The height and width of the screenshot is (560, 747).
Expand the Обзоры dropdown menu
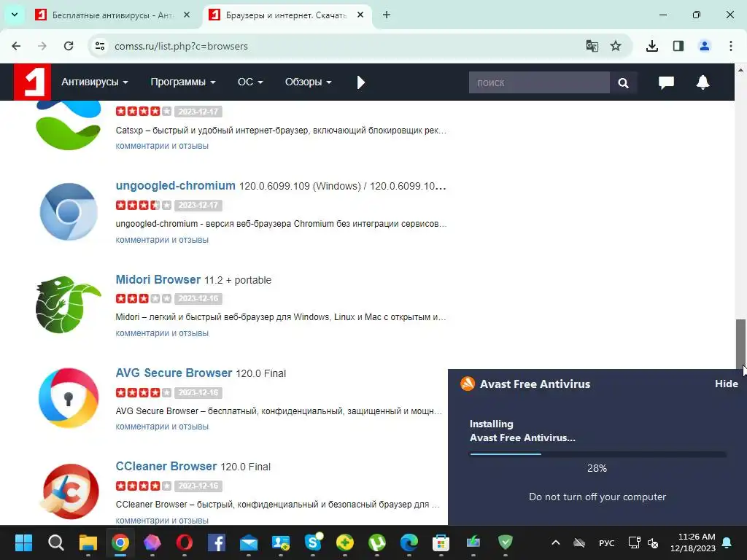(309, 82)
